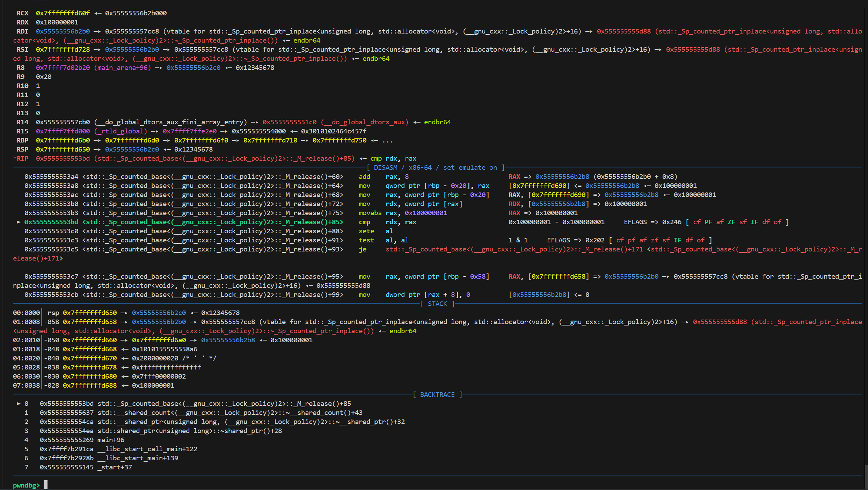Click the terminal's vertical scrollbar thumb

click(866, 477)
